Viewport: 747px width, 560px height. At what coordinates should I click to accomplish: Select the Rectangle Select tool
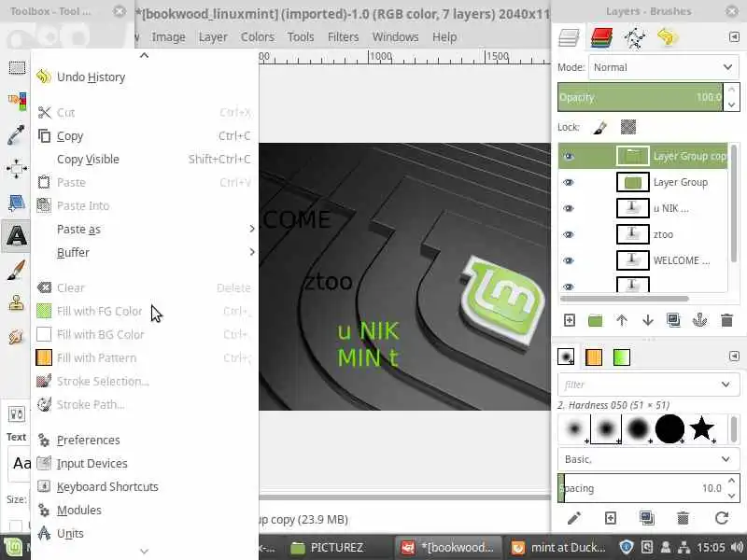pos(17,67)
